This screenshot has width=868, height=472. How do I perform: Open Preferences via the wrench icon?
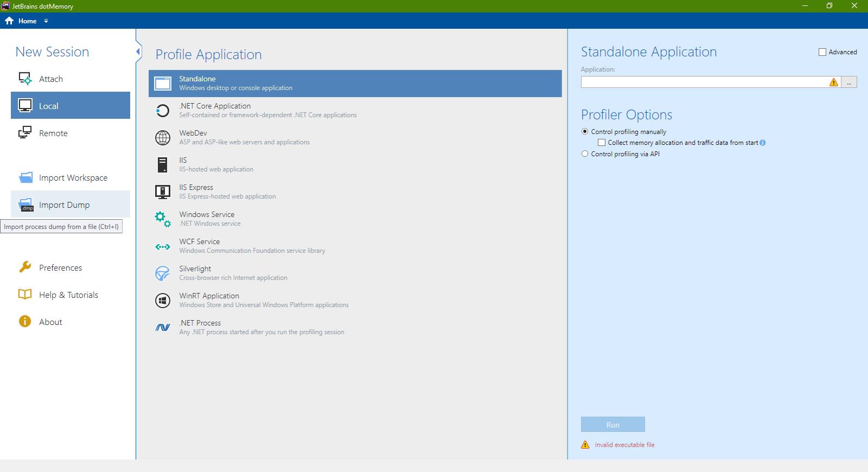25,267
